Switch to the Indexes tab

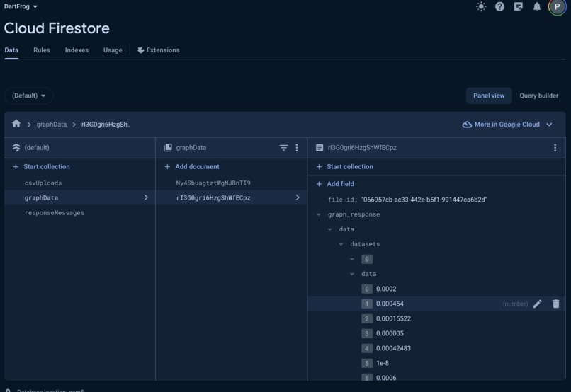(77, 50)
